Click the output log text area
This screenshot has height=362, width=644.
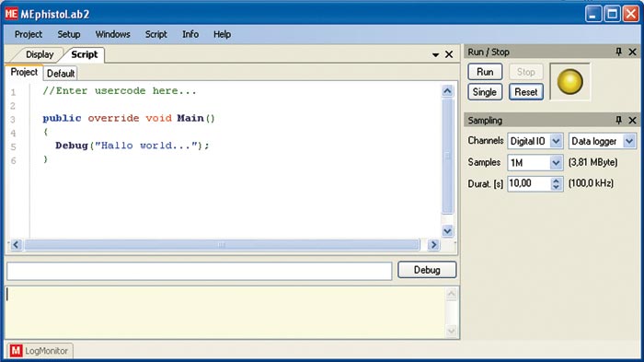point(225,312)
